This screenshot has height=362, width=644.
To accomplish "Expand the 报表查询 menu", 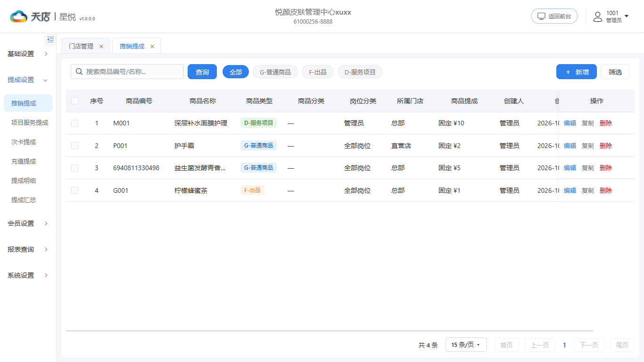I will [28, 249].
